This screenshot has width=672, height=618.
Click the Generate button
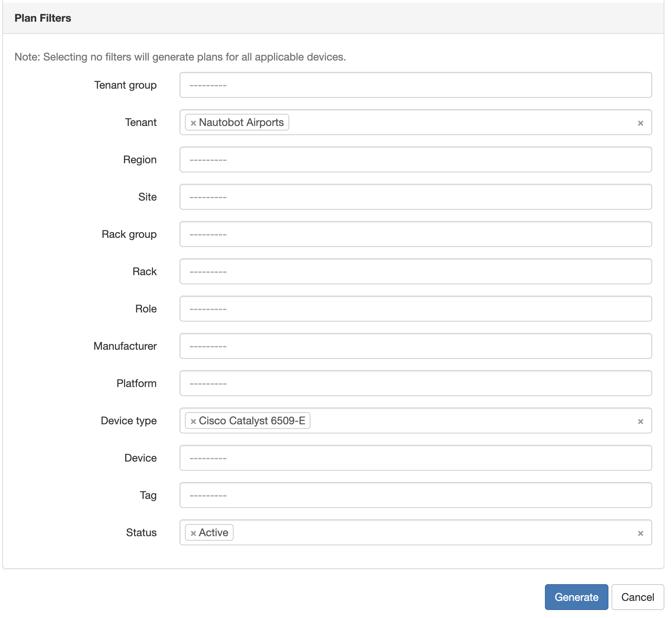(576, 597)
